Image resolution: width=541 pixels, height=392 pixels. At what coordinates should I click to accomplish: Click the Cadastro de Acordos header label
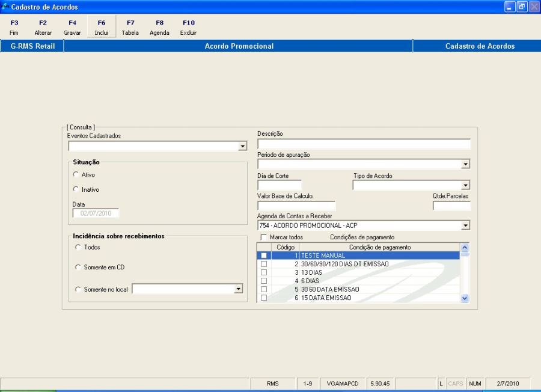click(x=480, y=46)
